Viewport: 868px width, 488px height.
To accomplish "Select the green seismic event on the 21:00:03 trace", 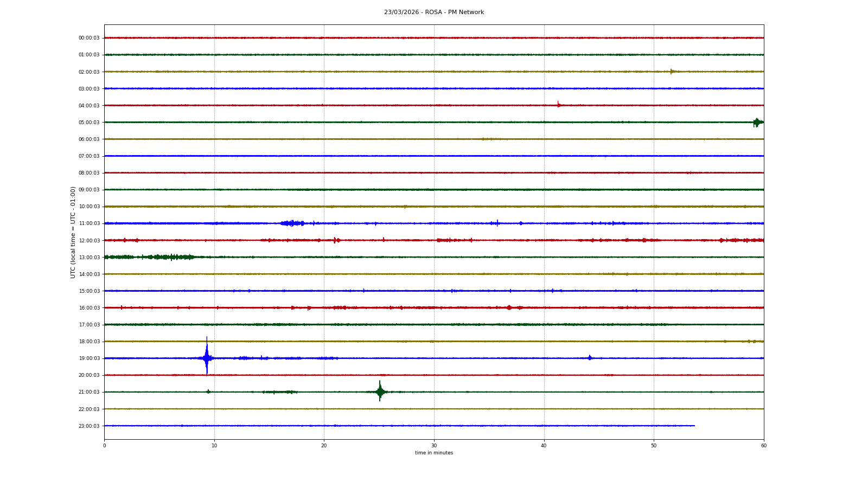I will (380, 391).
